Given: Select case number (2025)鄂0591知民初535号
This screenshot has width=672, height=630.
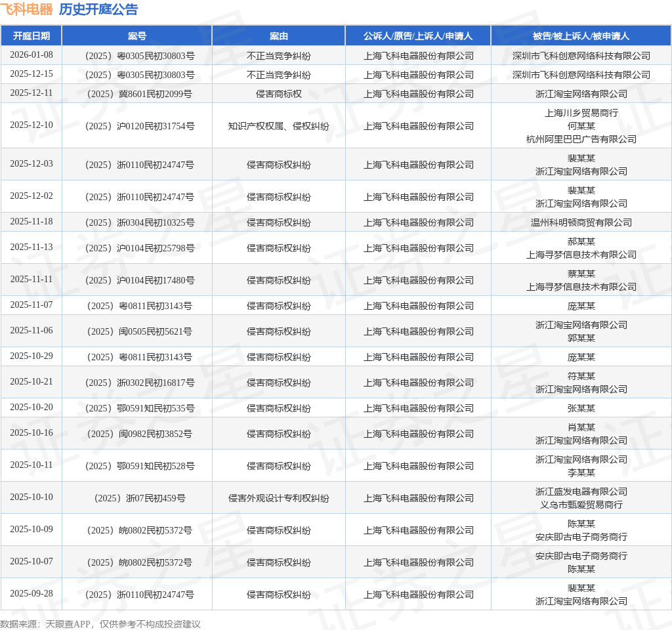Looking at the screenshot, I should (140, 408).
